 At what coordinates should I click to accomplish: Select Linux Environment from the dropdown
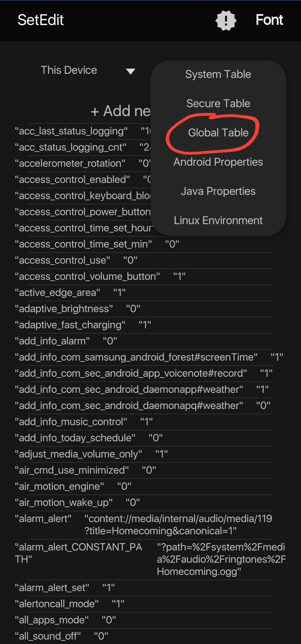coord(218,221)
